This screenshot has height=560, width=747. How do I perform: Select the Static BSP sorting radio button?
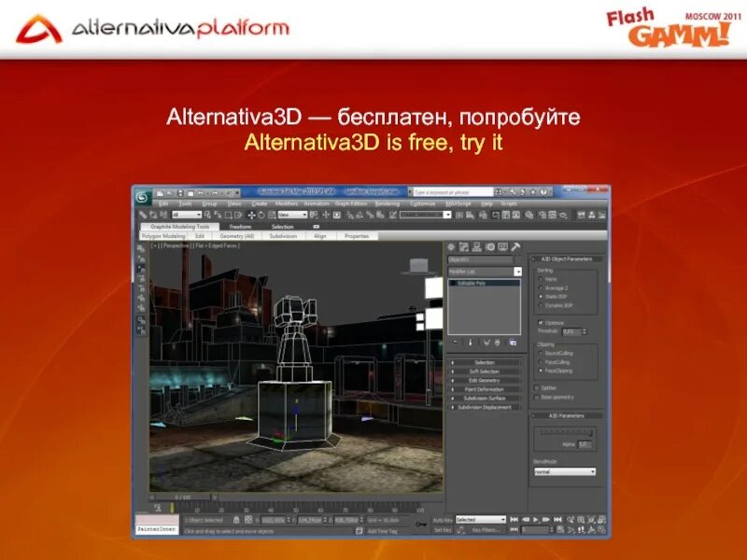541,297
